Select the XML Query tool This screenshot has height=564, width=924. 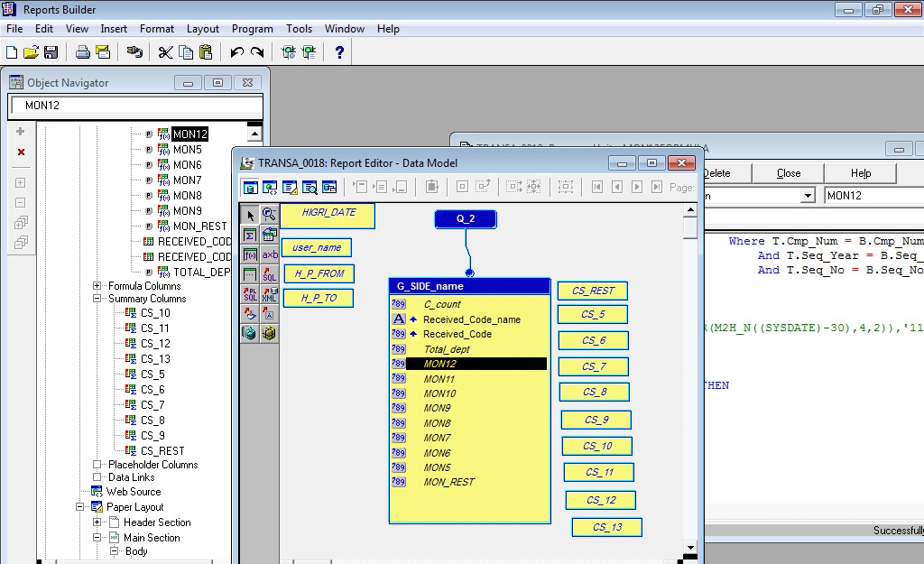[270, 293]
